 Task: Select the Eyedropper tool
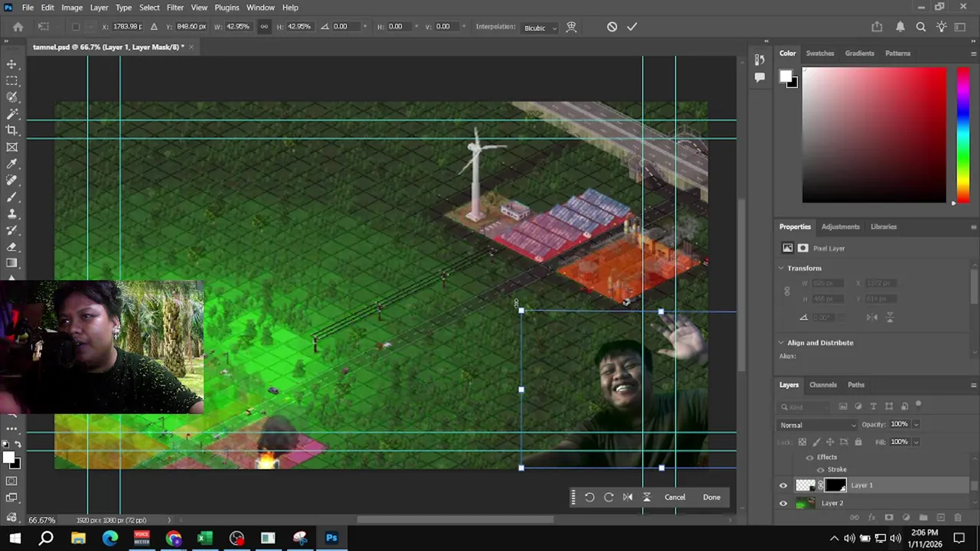pos(11,164)
